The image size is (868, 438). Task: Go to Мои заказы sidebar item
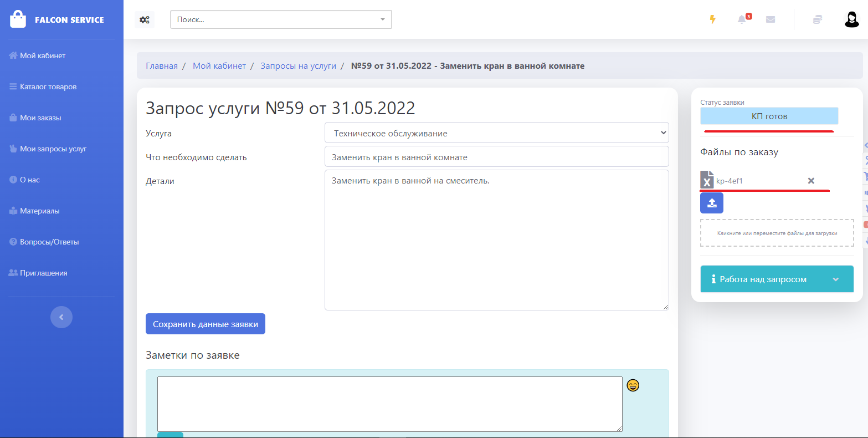pos(40,118)
